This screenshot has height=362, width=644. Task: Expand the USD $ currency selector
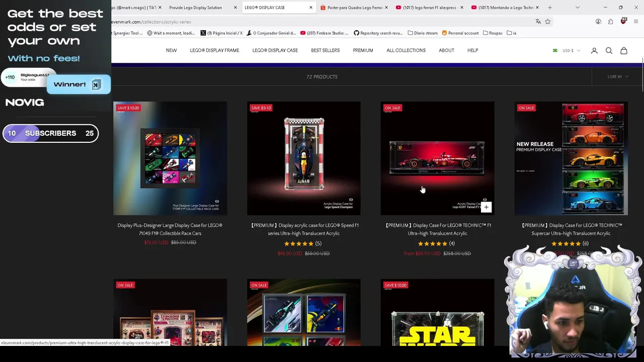point(571,51)
